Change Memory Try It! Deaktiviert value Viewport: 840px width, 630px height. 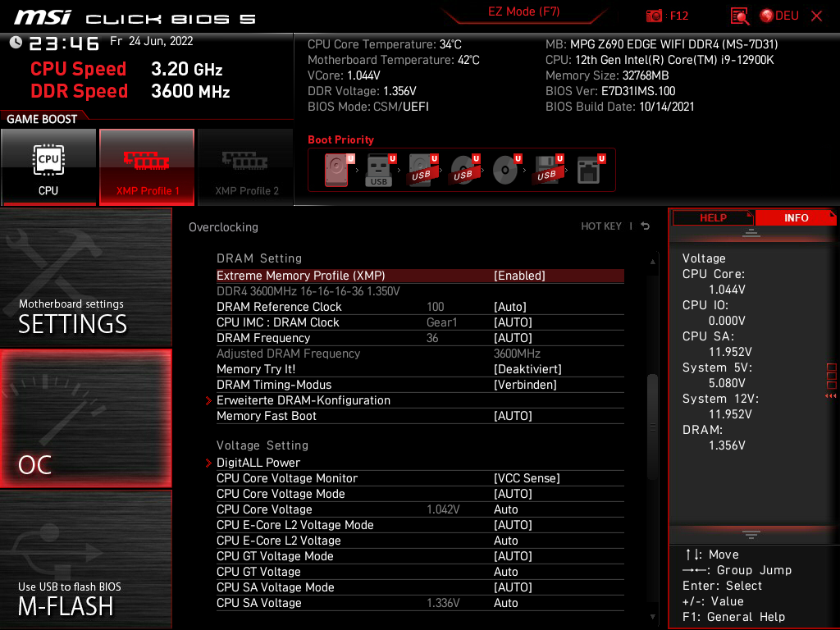click(527, 369)
